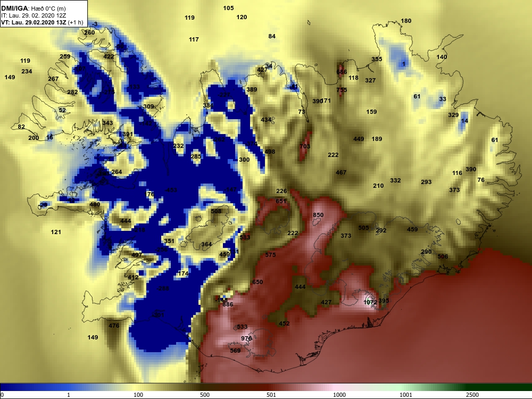Click the 508 value
Viewport: 532px width, 399px height.
(x=216, y=211)
